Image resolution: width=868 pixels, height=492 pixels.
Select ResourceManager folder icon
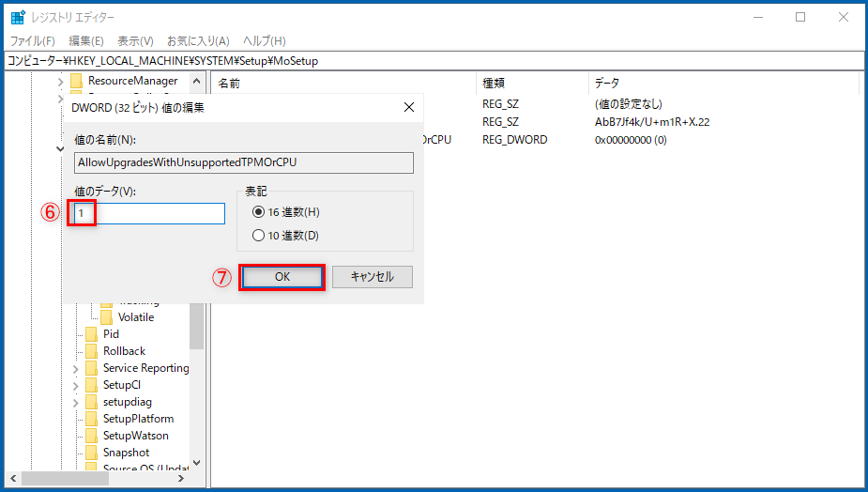76,81
